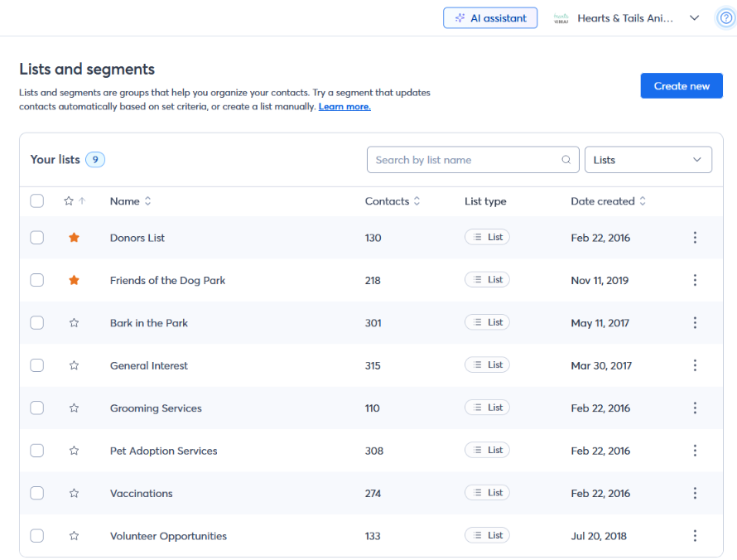The image size is (737, 560).
Task: Select the Grooming Services checkbox
Action: pyautogui.click(x=36, y=408)
